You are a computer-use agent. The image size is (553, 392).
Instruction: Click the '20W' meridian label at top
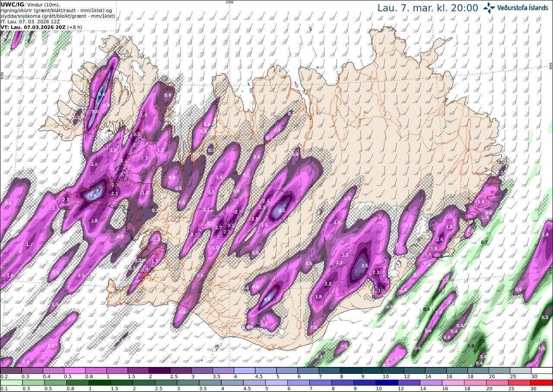(x=229, y=2)
